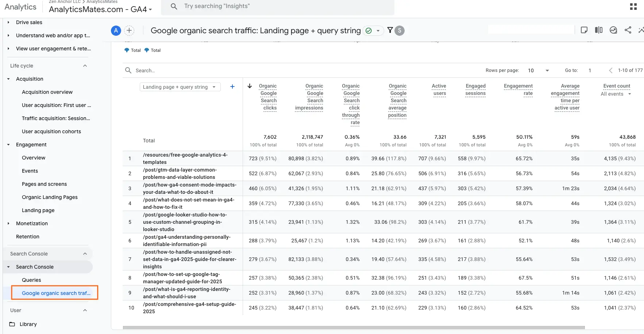This screenshot has height=334, width=644.
Task: Add a comparison with the plus circle
Action: point(129,31)
